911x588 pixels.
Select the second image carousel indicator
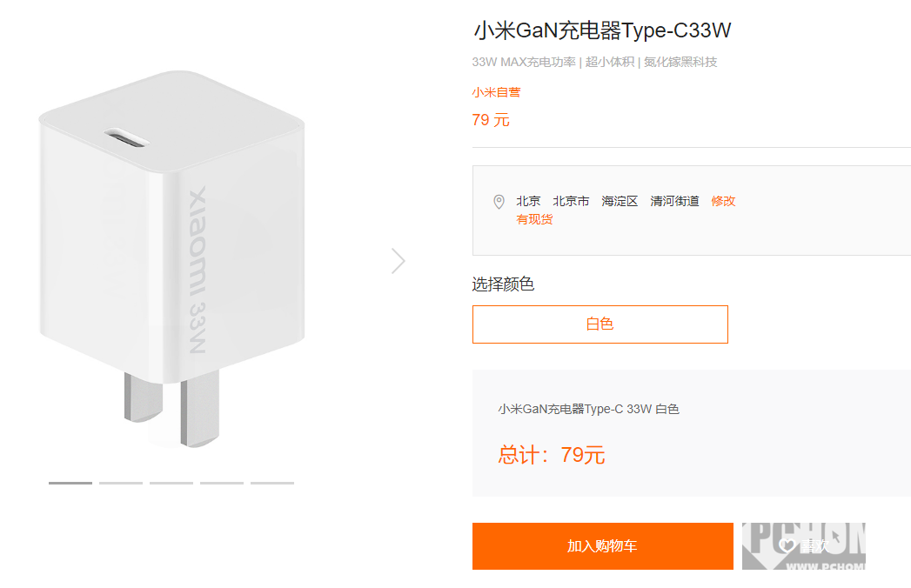121,483
